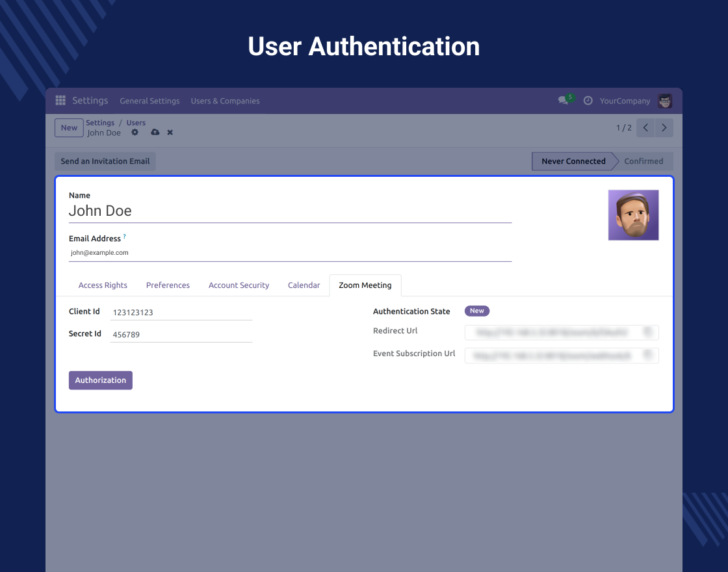Click the cloud save icon
728x572 pixels.
click(155, 133)
